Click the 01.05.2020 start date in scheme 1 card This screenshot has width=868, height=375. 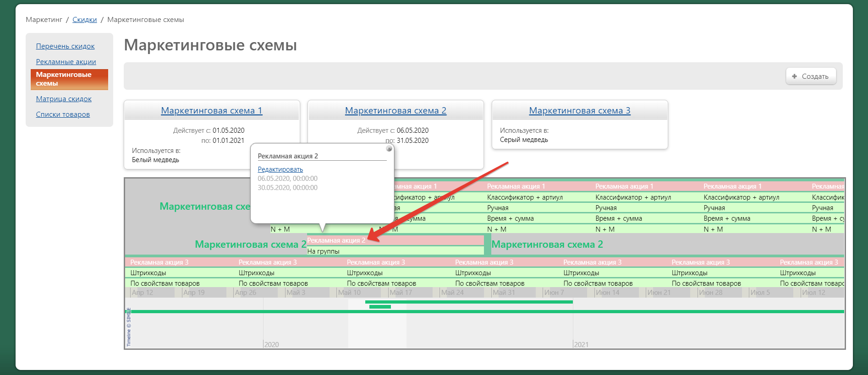click(228, 130)
